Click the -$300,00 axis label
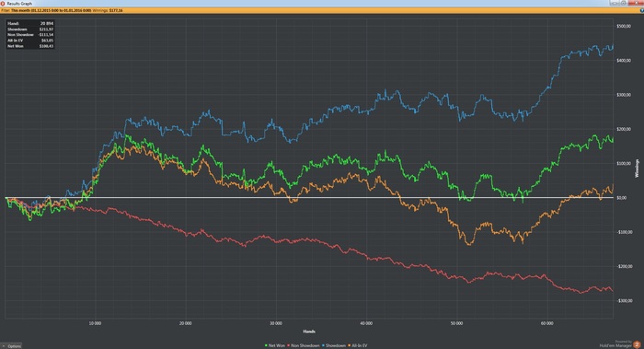The image size is (644, 349). 625,301
